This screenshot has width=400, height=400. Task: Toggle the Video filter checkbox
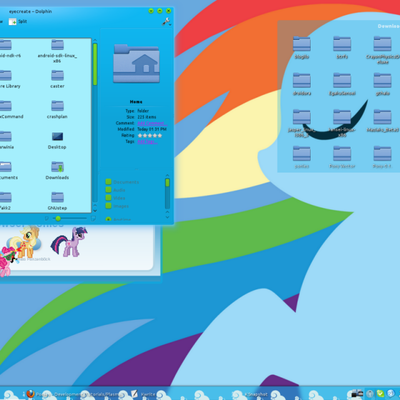point(108,198)
